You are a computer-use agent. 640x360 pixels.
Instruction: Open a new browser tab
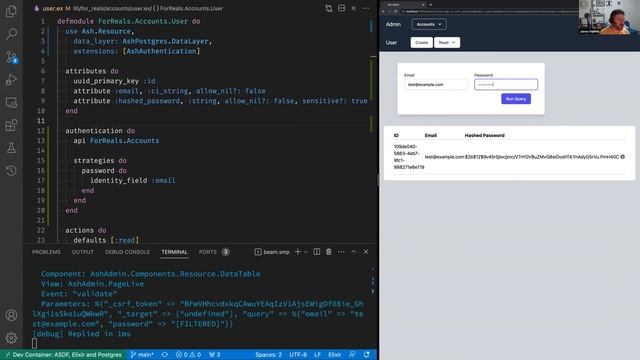[430, 4]
